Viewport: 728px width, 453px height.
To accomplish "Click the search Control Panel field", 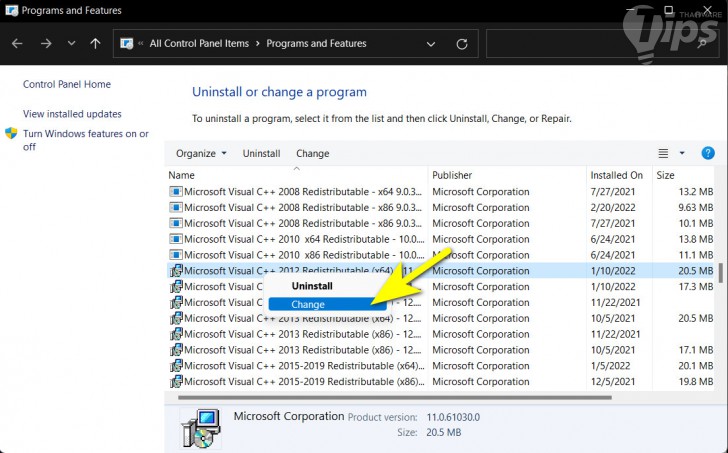I will [602, 44].
